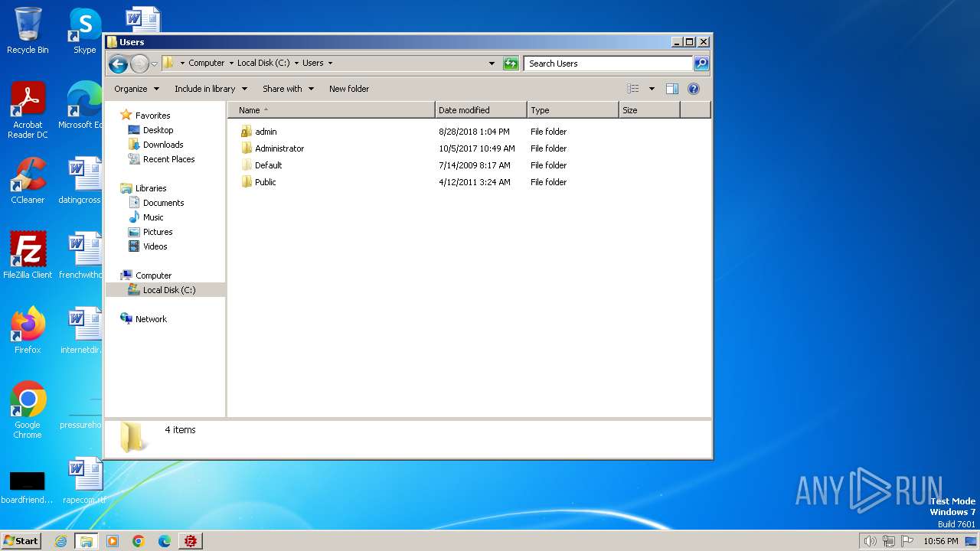This screenshot has height=551, width=980.
Task: Toggle the preview pane icon
Action: 671,89
